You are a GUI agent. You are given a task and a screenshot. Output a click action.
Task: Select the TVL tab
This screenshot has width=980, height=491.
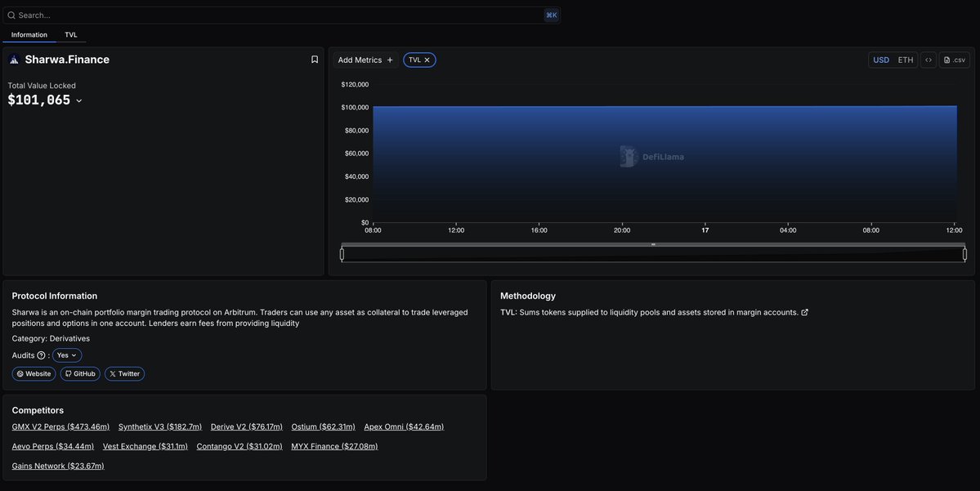[71, 35]
